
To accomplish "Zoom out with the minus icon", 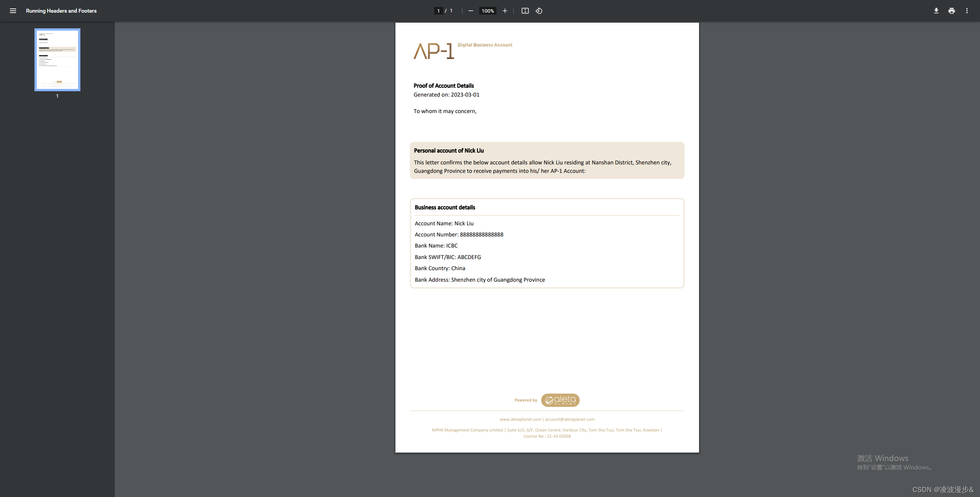I will coord(471,11).
